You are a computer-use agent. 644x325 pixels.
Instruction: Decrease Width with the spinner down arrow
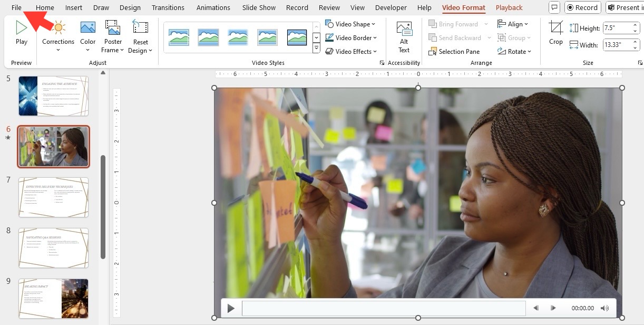(x=635, y=48)
